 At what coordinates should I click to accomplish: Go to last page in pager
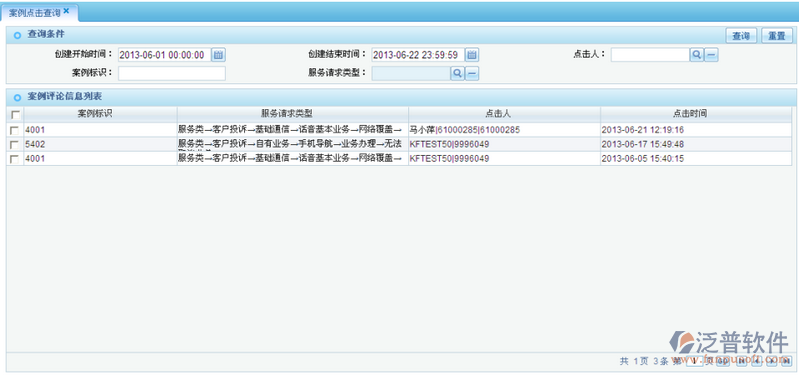[786, 361]
